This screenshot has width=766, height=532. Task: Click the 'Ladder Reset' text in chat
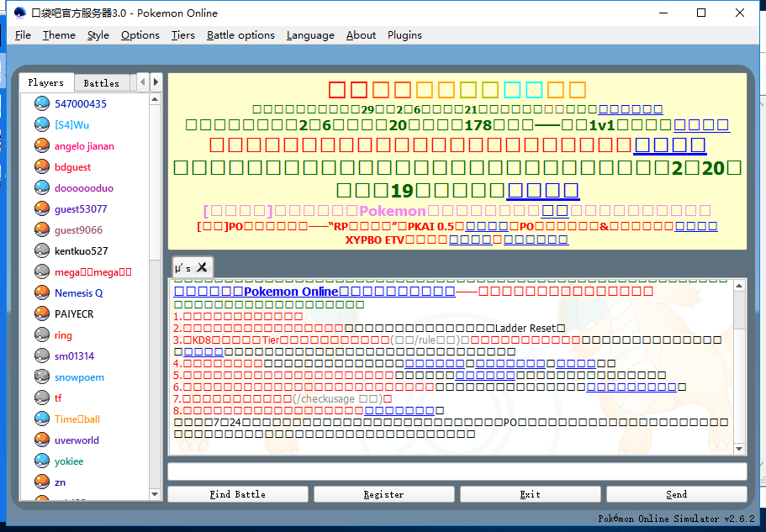[526, 328]
